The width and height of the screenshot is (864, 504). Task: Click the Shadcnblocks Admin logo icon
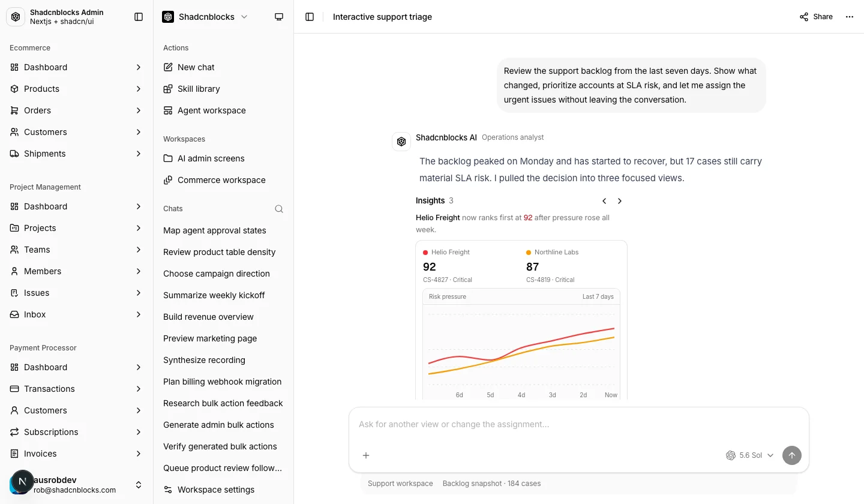click(16, 17)
